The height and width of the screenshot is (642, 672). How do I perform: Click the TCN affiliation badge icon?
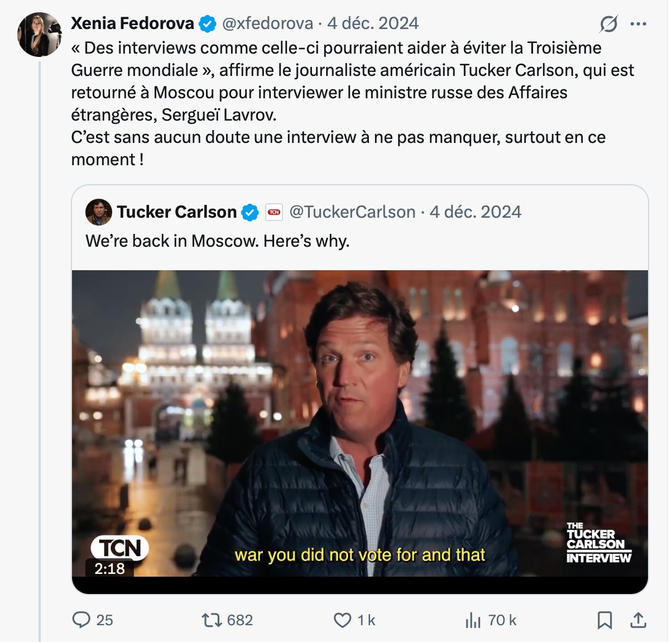tap(273, 212)
